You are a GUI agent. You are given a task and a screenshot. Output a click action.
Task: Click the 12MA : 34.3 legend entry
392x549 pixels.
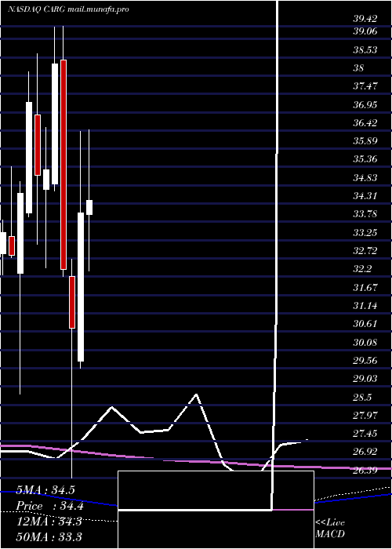tap(49, 522)
